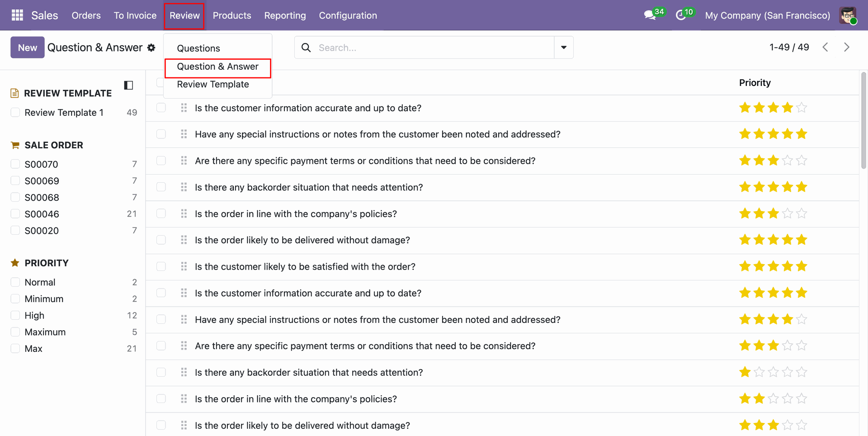
Task: Set third star on two-star company policies row
Action: 774,398
